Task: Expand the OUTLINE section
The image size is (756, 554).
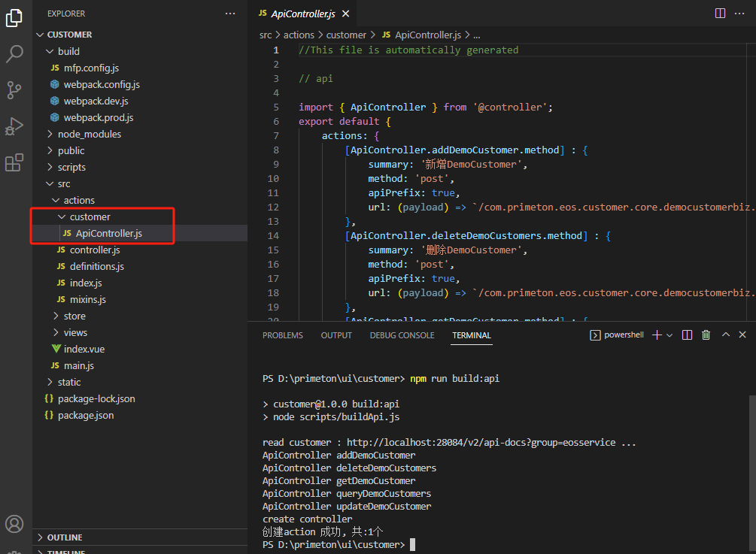Action: coord(65,537)
